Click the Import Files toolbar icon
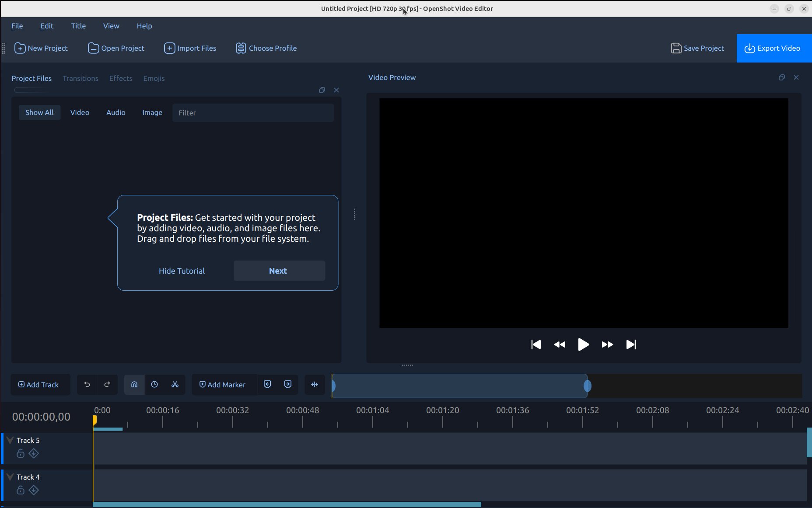The width and height of the screenshot is (812, 508). point(170,48)
